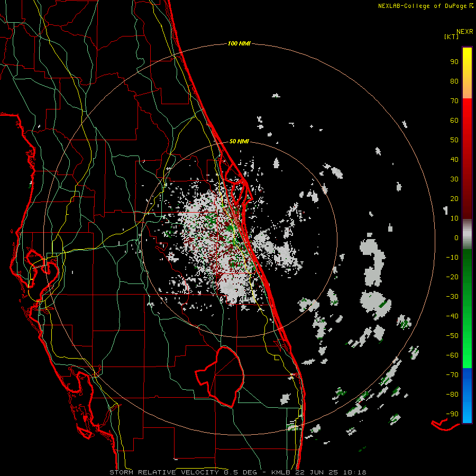The image size is (476, 476).
Task: Click the 20 value on the velocity scale
Action: [x=454, y=198]
